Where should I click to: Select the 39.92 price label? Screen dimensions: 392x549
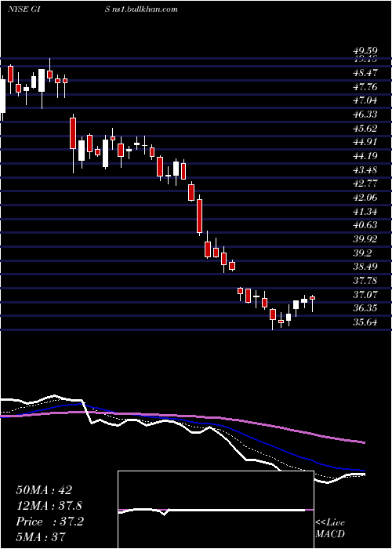click(365, 239)
